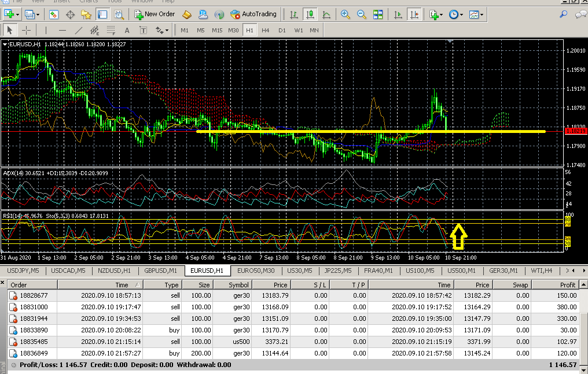Sort history by Symbol column header
The width and height of the screenshot is (588, 374).
coord(232,285)
